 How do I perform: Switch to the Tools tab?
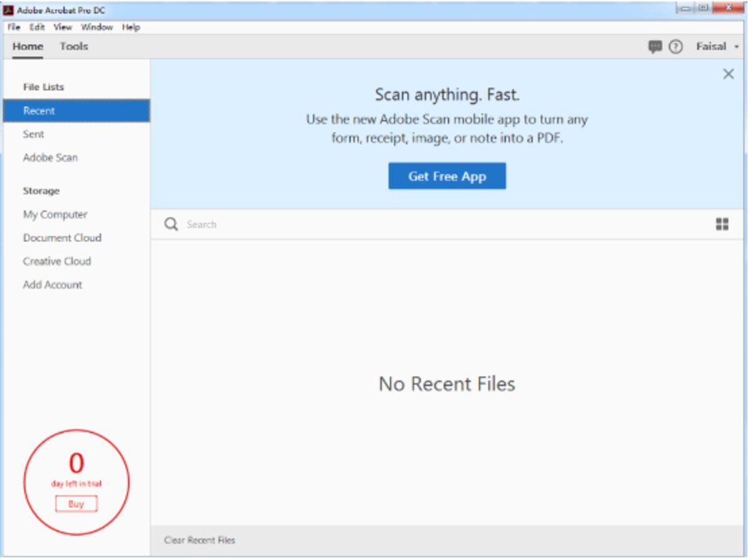click(74, 46)
